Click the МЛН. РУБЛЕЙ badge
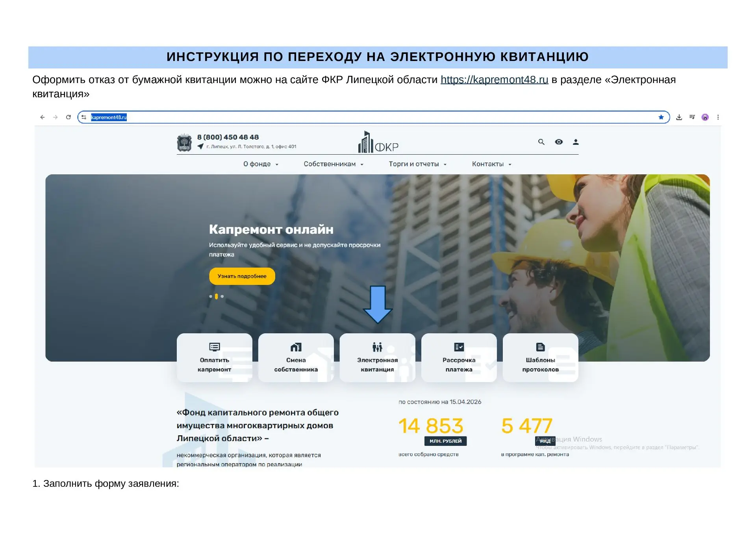The width and height of the screenshot is (756, 534). 446,441
